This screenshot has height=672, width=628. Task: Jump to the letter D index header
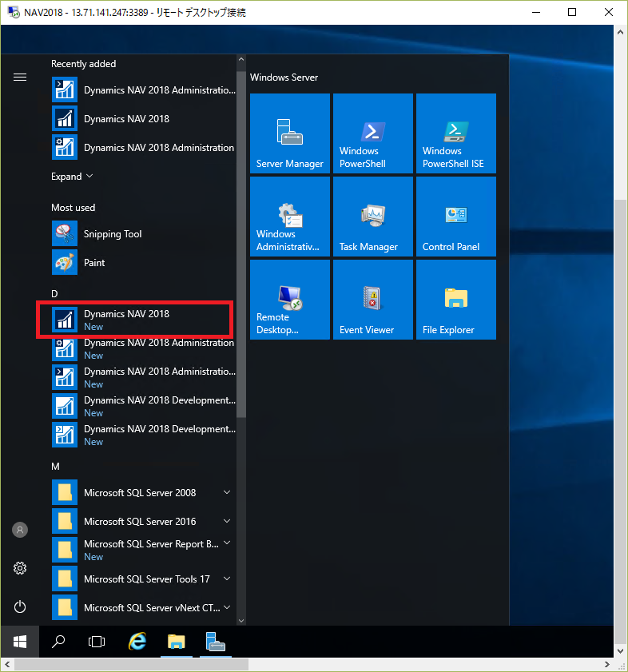click(54, 293)
